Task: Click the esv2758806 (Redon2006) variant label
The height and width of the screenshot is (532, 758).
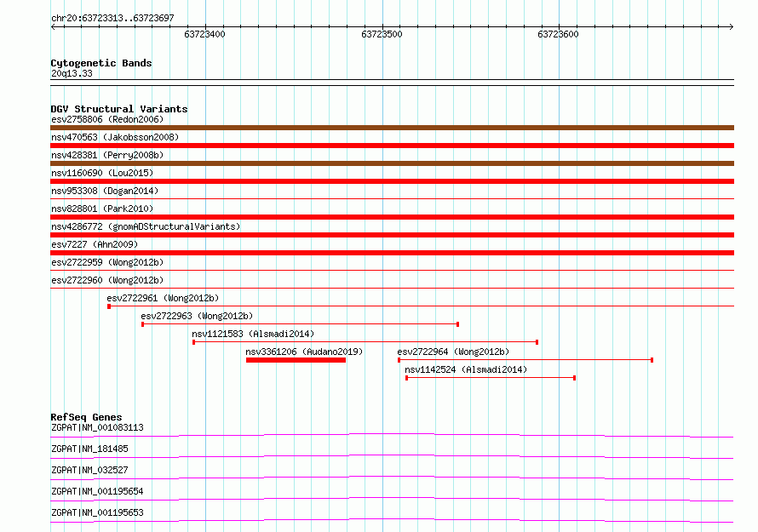Action: [107, 119]
